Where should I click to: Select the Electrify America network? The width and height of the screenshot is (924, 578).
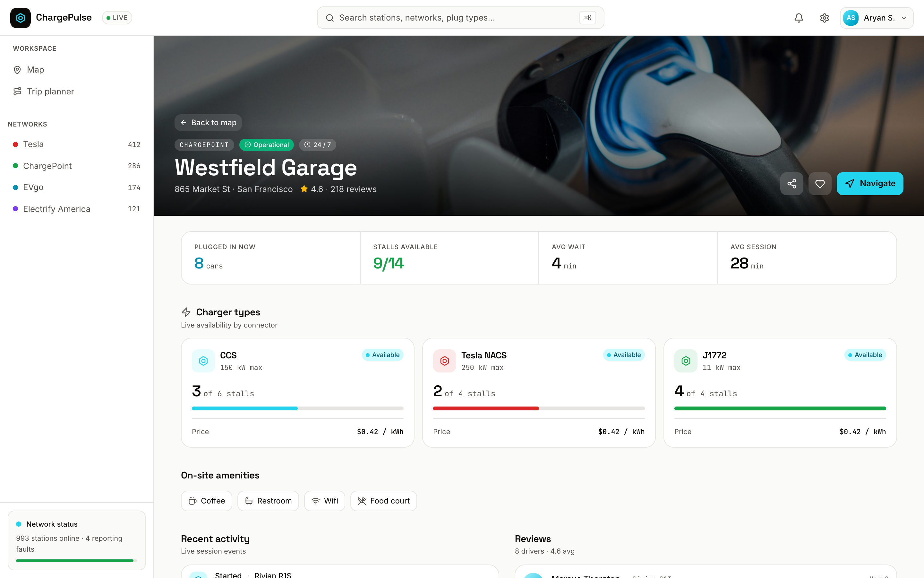(76, 209)
